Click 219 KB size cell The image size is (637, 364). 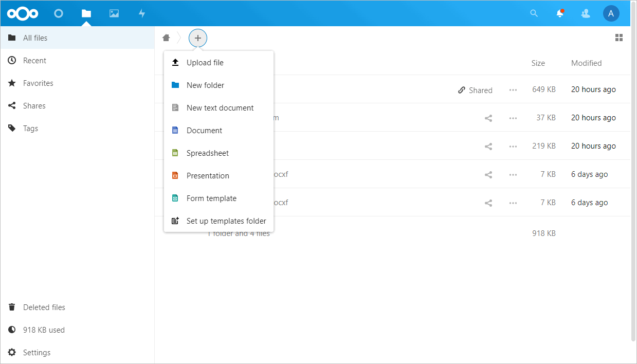coord(544,146)
